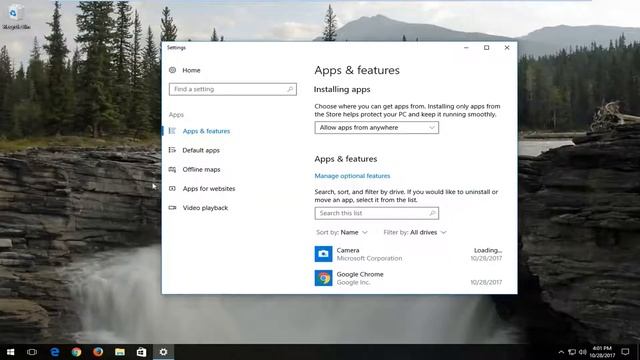Open Default apps settings

click(x=201, y=150)
